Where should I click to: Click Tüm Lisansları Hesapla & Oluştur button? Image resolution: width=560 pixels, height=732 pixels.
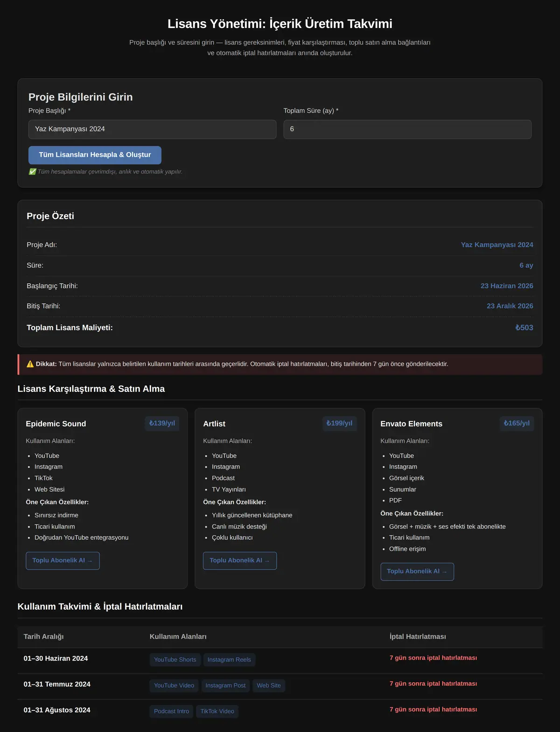pos(95,155)
